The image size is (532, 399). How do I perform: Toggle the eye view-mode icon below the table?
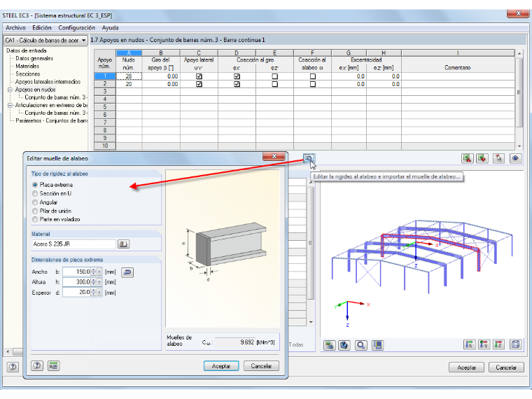[515, 158]
